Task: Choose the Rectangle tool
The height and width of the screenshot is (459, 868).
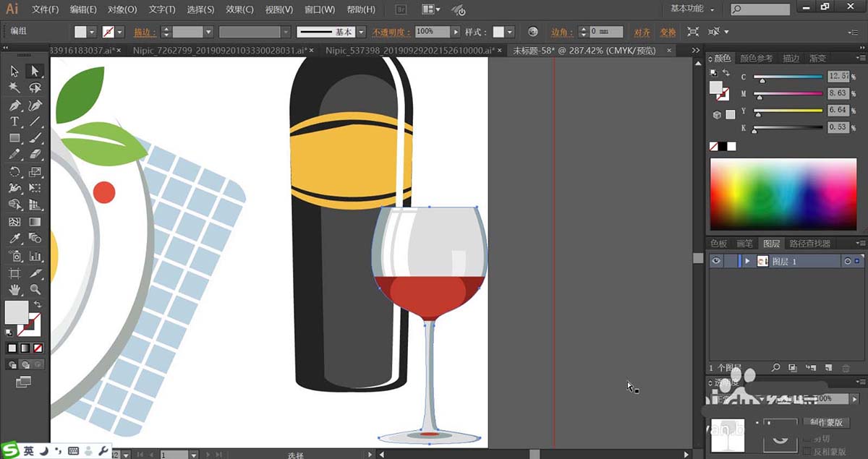Action: (x=14, y=138)
